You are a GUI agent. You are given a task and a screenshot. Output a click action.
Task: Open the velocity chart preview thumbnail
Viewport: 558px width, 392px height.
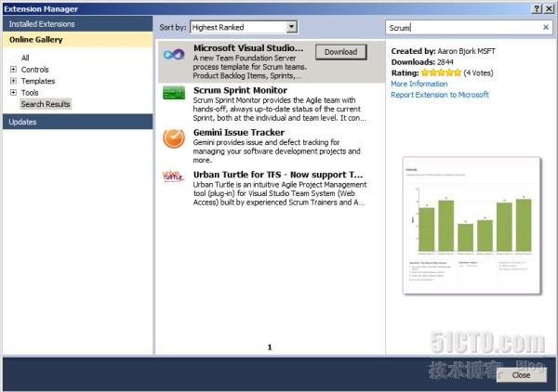click(x=472, y=226)
